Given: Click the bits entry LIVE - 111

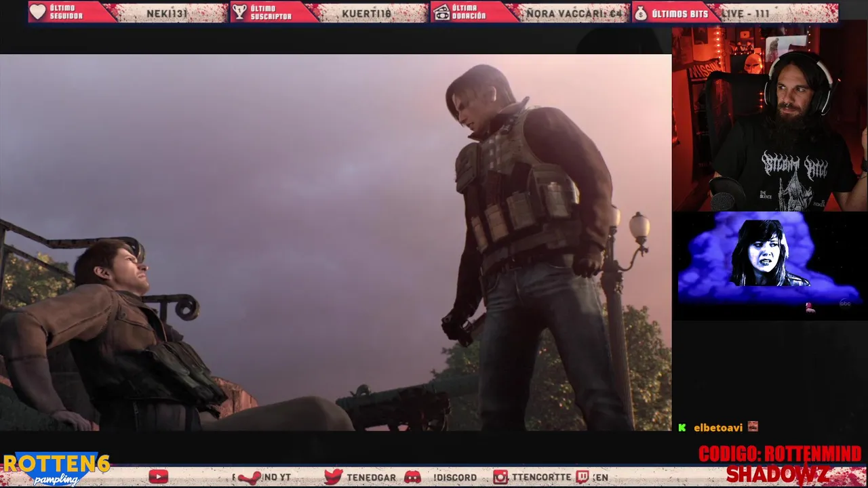Looking at the screenshot, I should click(x=745, y=13).
